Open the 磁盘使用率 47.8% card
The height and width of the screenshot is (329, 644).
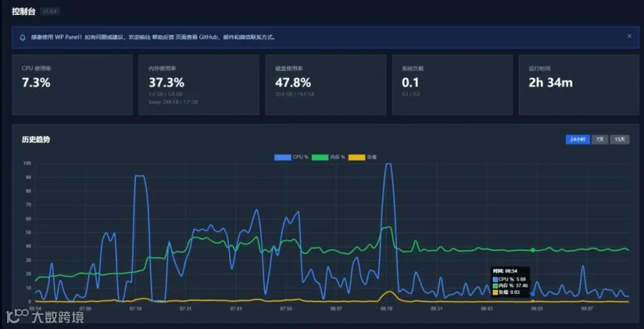click(326, 85)
